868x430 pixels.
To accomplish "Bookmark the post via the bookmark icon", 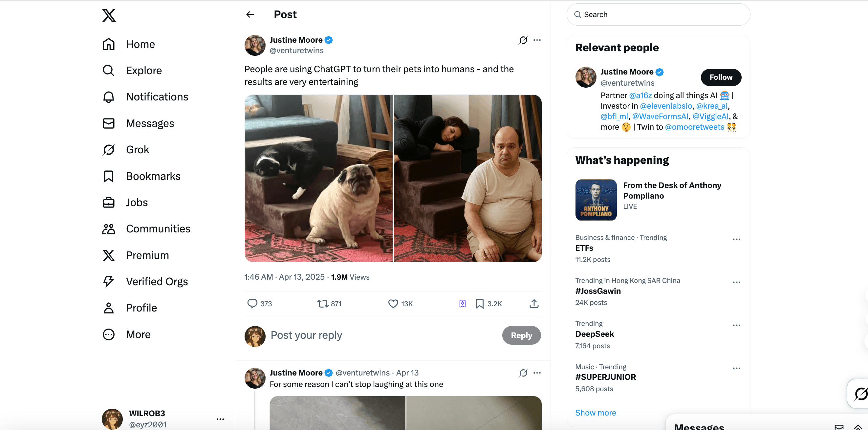I will pos(480,303).
